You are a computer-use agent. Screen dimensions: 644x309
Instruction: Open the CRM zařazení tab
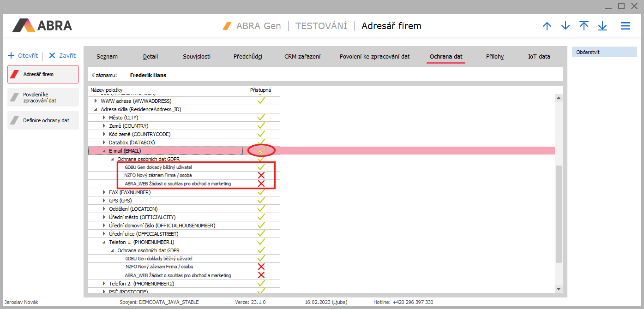click(x=302, y=57)
